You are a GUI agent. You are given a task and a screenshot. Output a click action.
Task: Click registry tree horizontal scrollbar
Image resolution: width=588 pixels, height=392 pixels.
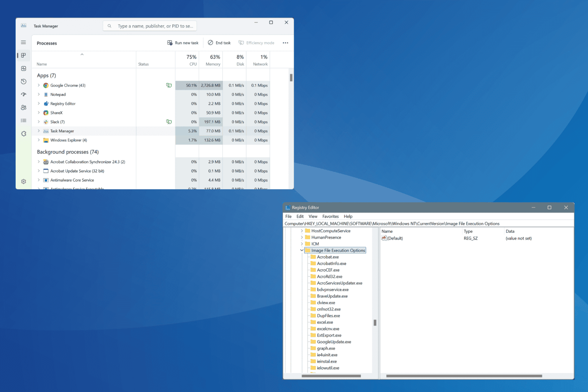pyautogui.click(x=331, y=376)
